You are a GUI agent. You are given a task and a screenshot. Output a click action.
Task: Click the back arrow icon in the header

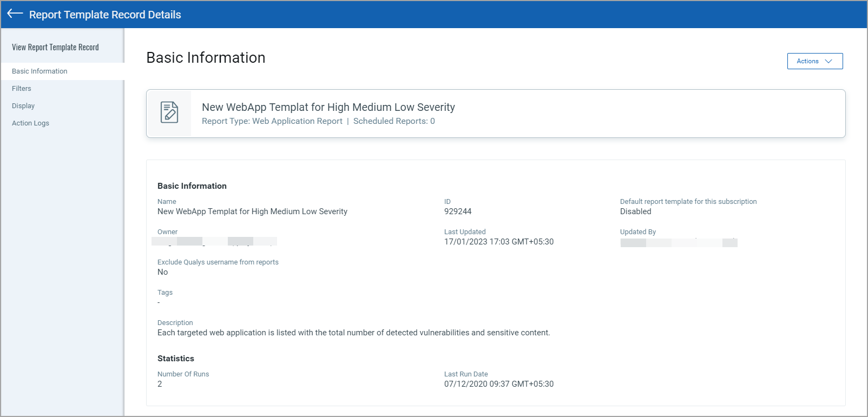(x=15, y=14)
